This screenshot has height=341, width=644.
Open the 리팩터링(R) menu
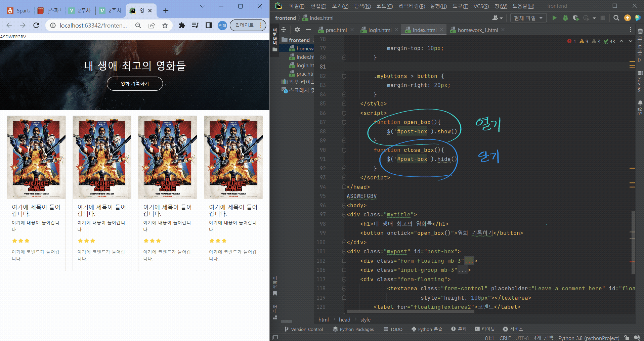tap(412, 6)
